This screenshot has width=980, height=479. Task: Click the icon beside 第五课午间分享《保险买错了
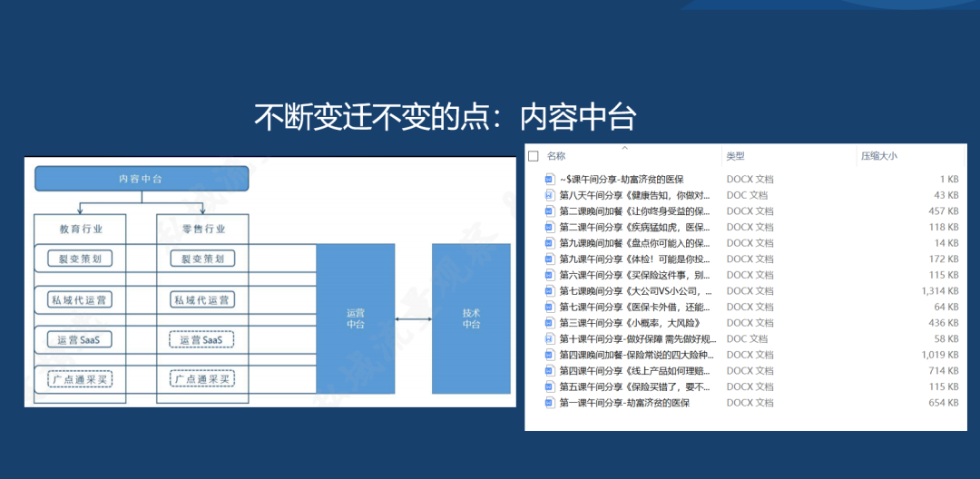tap(549, 386)
